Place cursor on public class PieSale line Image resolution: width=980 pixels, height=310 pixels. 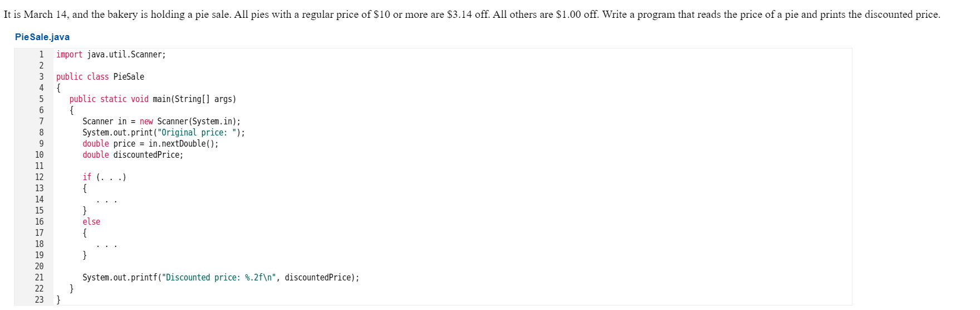(100, 77)
